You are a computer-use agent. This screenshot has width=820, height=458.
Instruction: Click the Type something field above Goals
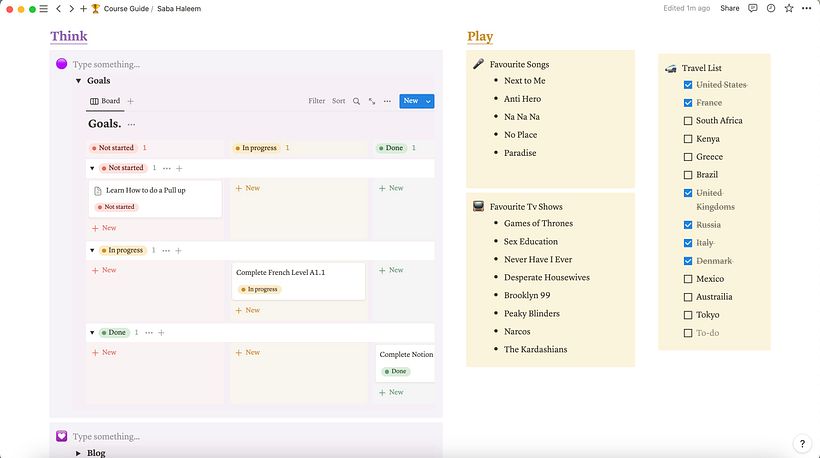coord(106,64)
